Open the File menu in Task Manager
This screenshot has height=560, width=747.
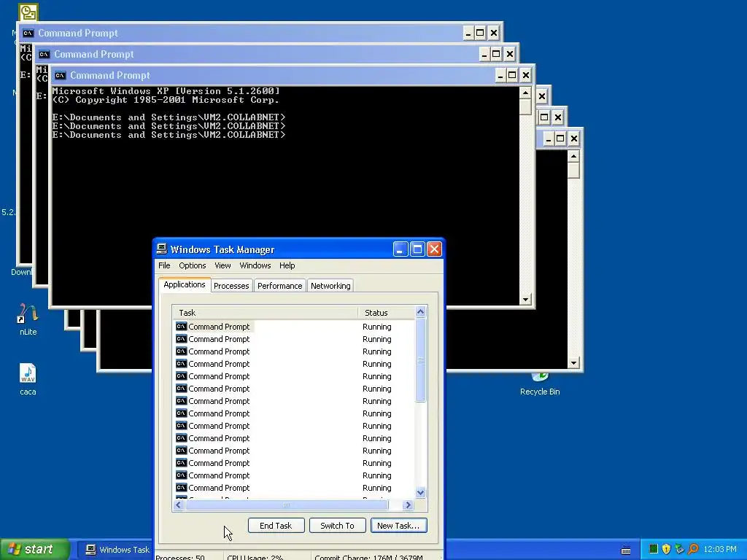point(164,265)
